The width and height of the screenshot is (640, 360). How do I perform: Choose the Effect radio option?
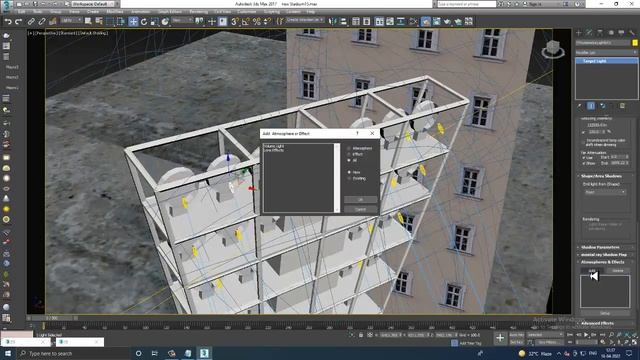click(x=355, y=154)
